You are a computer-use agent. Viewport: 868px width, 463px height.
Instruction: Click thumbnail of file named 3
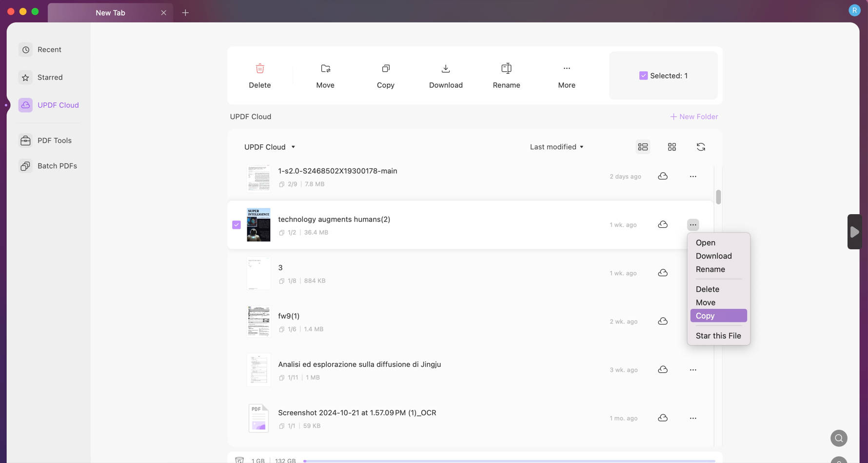click(258, 273)
